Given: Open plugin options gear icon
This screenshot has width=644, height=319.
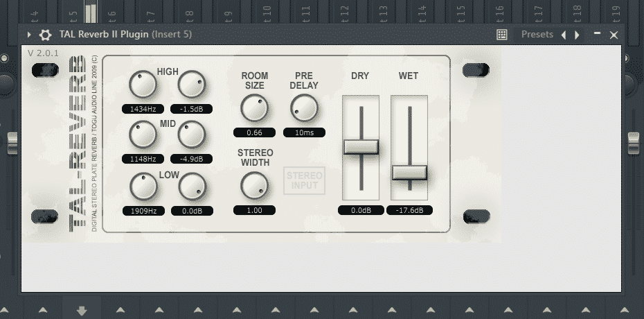Looking at the screenshot, I should [x=45, y=35].
